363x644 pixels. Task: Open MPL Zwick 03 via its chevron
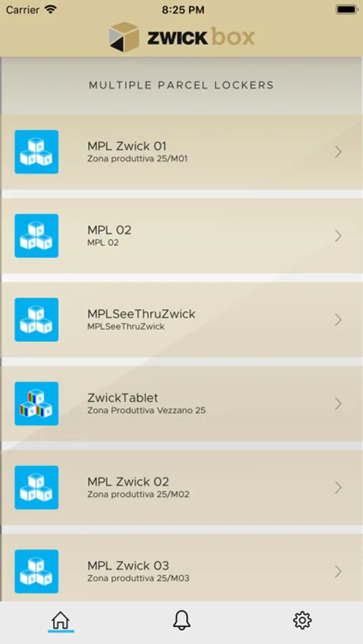click(339, 571)
